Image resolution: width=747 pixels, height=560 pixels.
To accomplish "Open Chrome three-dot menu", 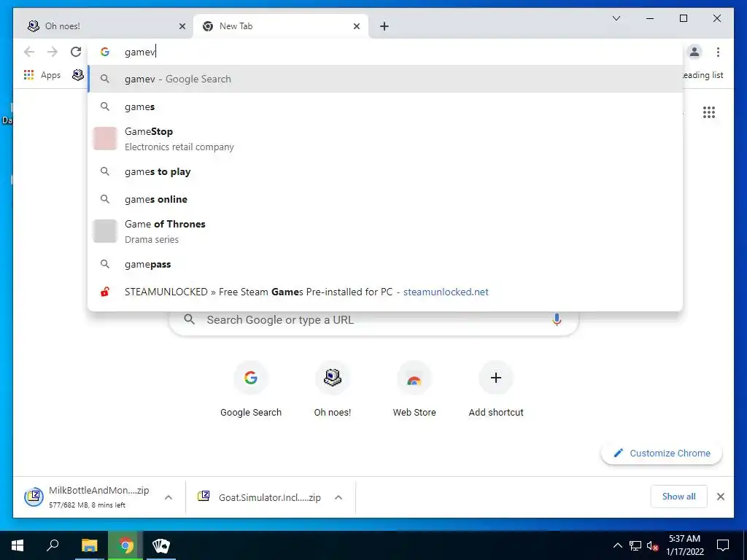I will [x=718, y=52].
